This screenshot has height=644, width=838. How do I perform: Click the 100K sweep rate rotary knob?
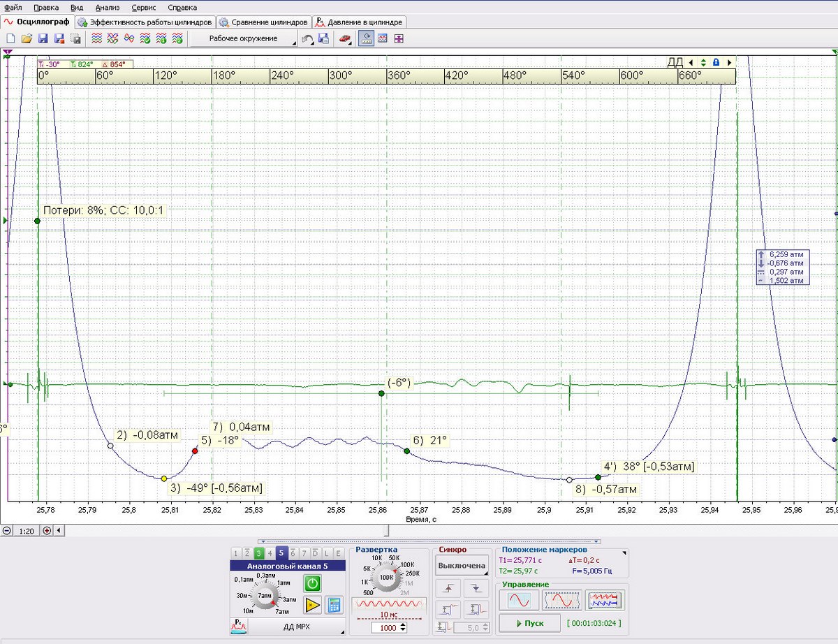[x=386, y=578]
